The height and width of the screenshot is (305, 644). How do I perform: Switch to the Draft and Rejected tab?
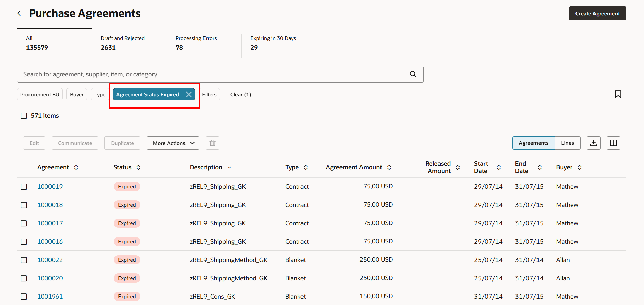122,43
